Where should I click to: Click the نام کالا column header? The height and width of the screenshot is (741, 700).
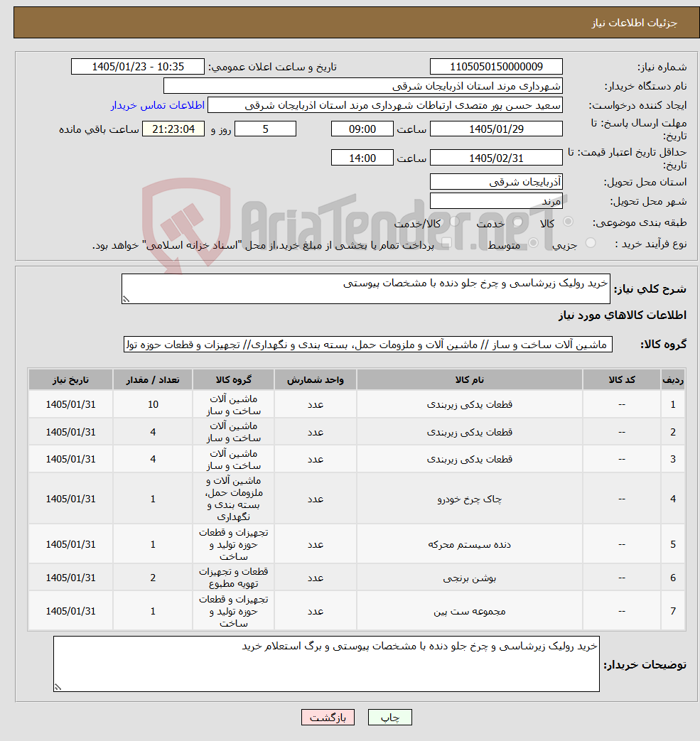click(469, 380)
